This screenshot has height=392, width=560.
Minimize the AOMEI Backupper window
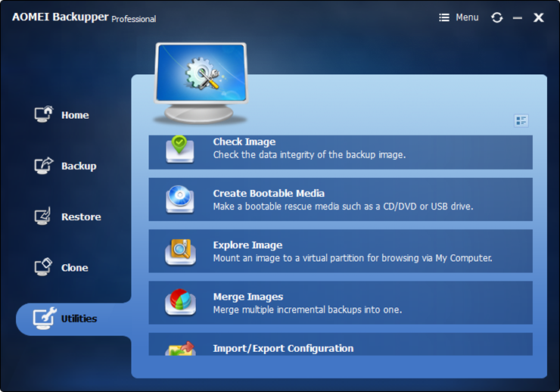click(518, 18)
